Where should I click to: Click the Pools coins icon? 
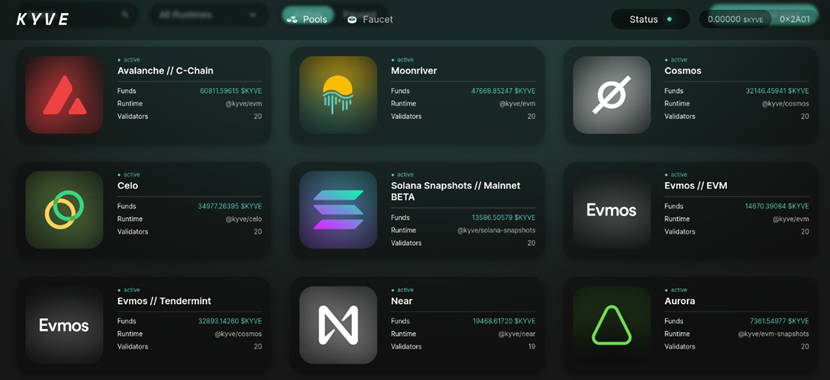point(292,20)
